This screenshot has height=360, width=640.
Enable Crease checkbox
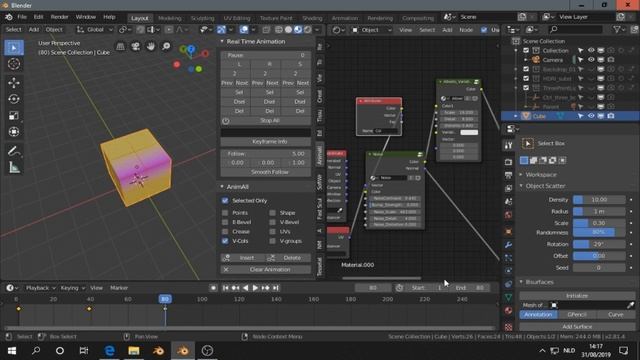pyautogui.click(x=225, y=231)
